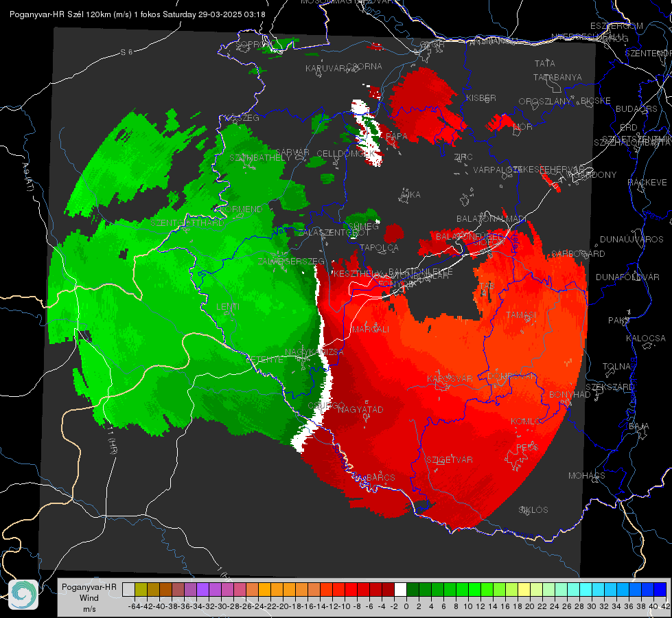This screenshot has height=618, width=672.
Task: Click the '-64' value on the legend scale
Action: coord(134,606)
